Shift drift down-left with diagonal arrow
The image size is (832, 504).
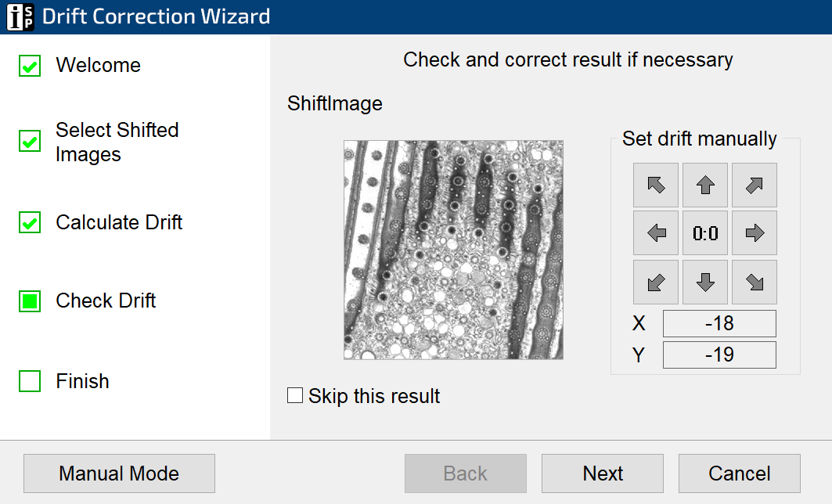pos(657,282)
